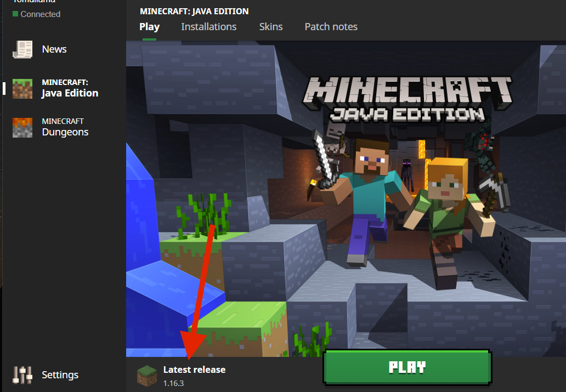Open Settings via the sliders icon

coord(22,374)
